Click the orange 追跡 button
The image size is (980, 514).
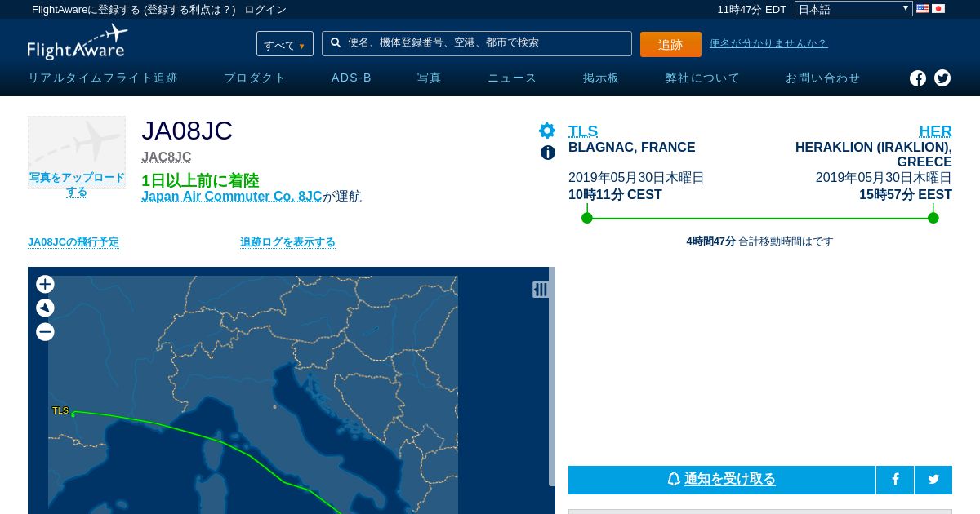670,44
